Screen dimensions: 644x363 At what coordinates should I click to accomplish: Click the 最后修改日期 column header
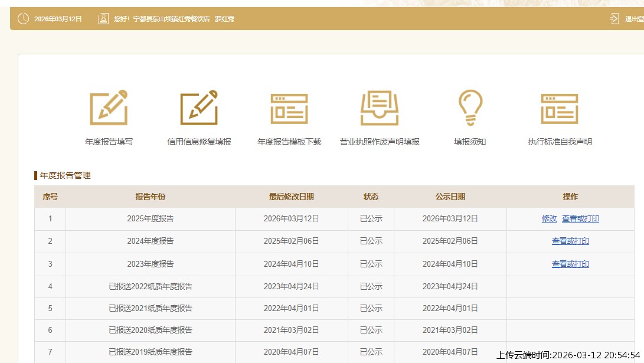coord(291,197)
